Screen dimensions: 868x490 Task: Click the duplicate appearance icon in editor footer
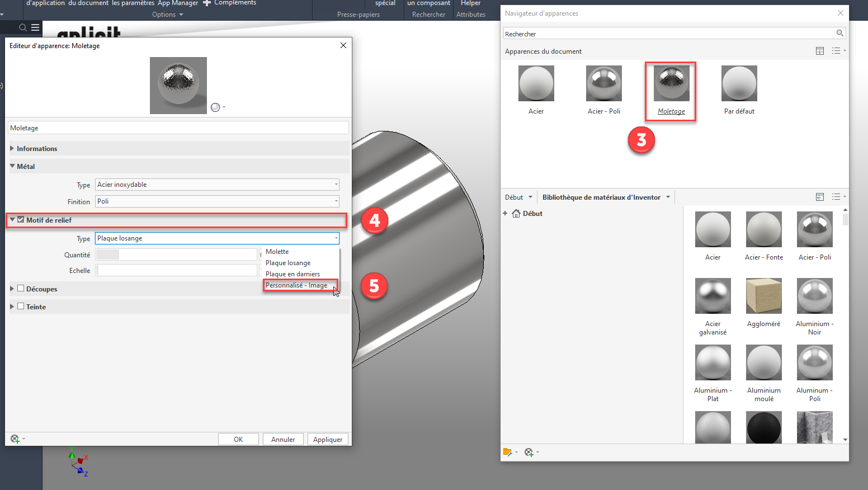15,439
